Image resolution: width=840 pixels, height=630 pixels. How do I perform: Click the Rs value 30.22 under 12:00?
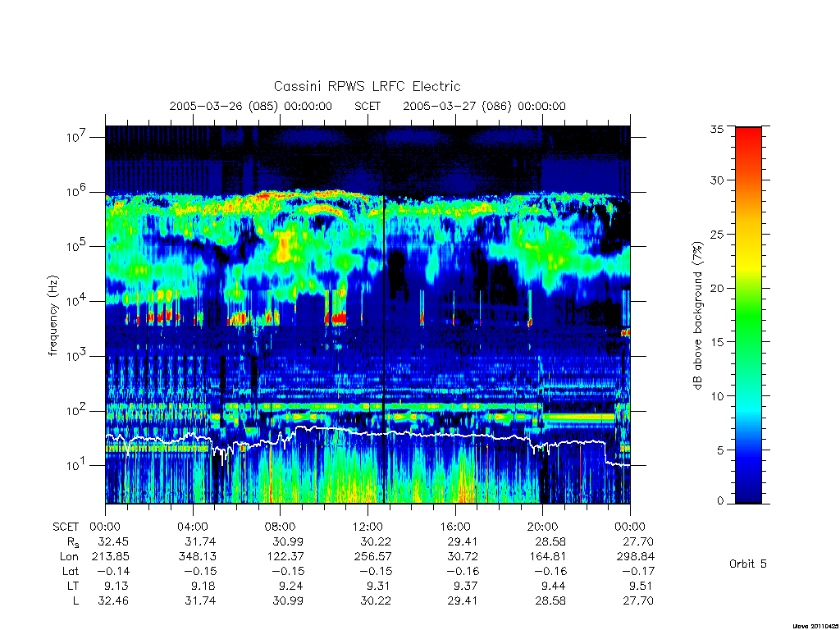point(375,541)
